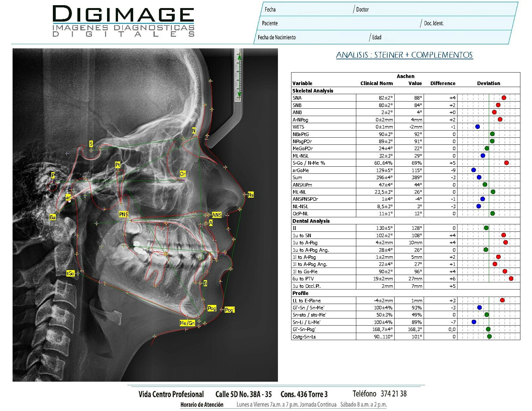532x411 pixels.
Task: Open the Analisis: Steiner + Complementos title link
Action: pos(404,55)
